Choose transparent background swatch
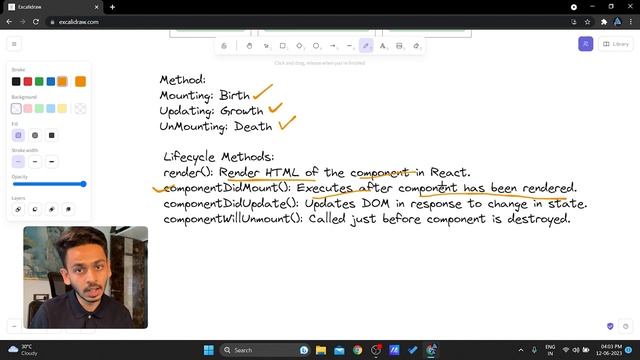This screenshot has width=640, height=360. click(16, 109)
